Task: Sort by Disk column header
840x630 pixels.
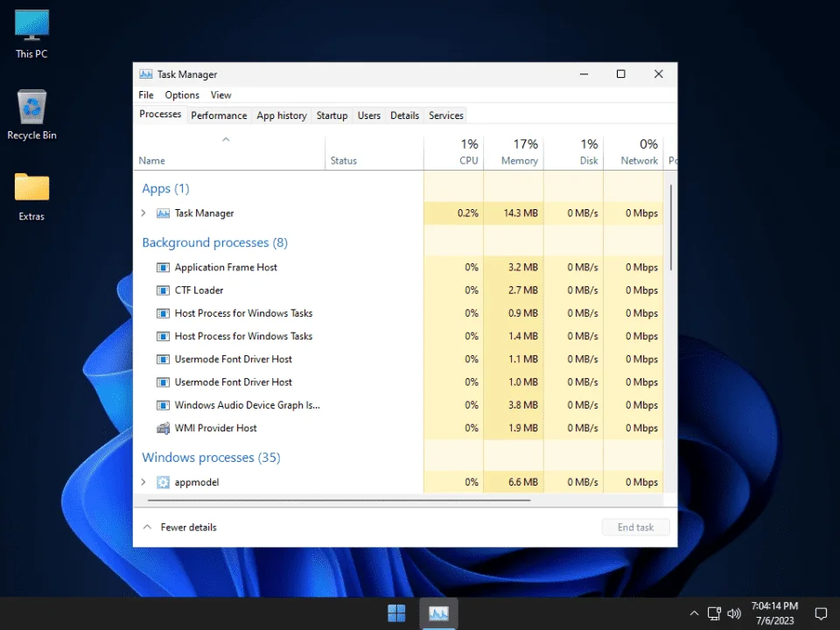Action: [x=574, y=152]
